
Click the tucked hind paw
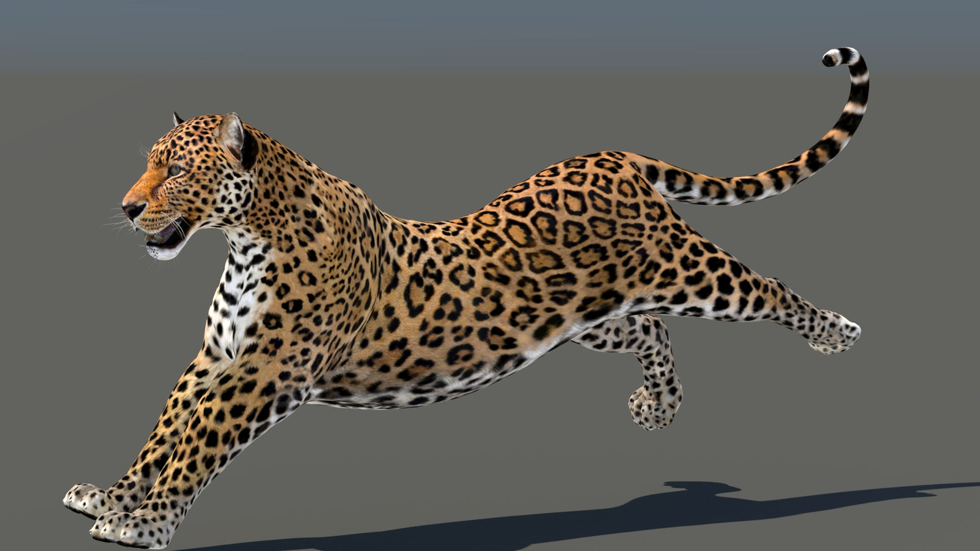652,410
